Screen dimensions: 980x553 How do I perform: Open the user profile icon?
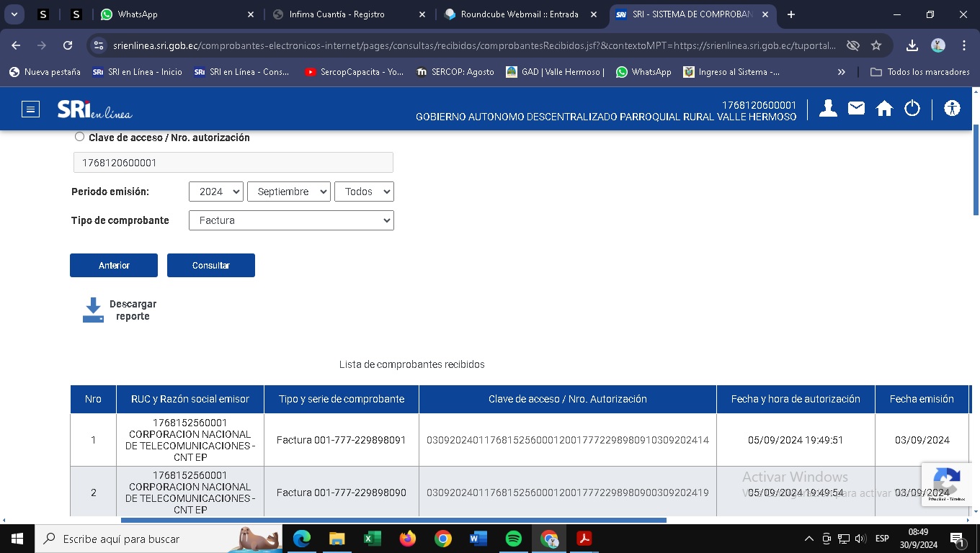point(828,109)
